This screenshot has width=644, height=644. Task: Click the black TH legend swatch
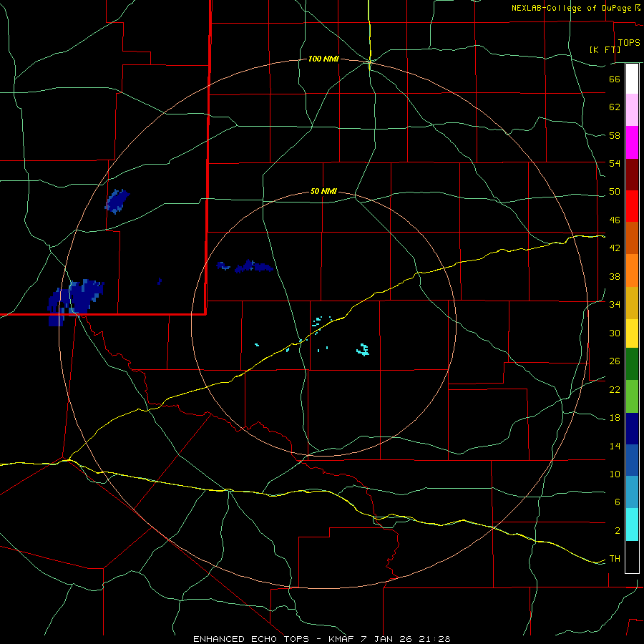pos(632,557)
